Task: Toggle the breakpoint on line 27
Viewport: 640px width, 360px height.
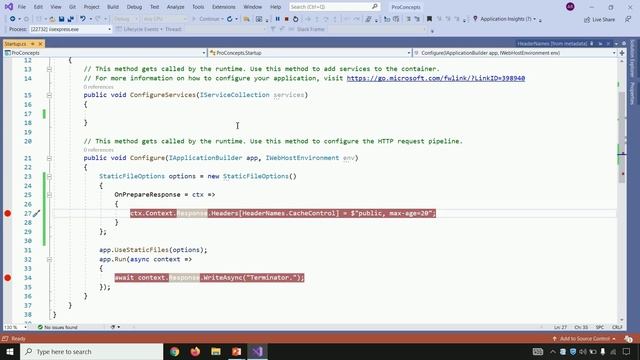Action: pos(7,213)
